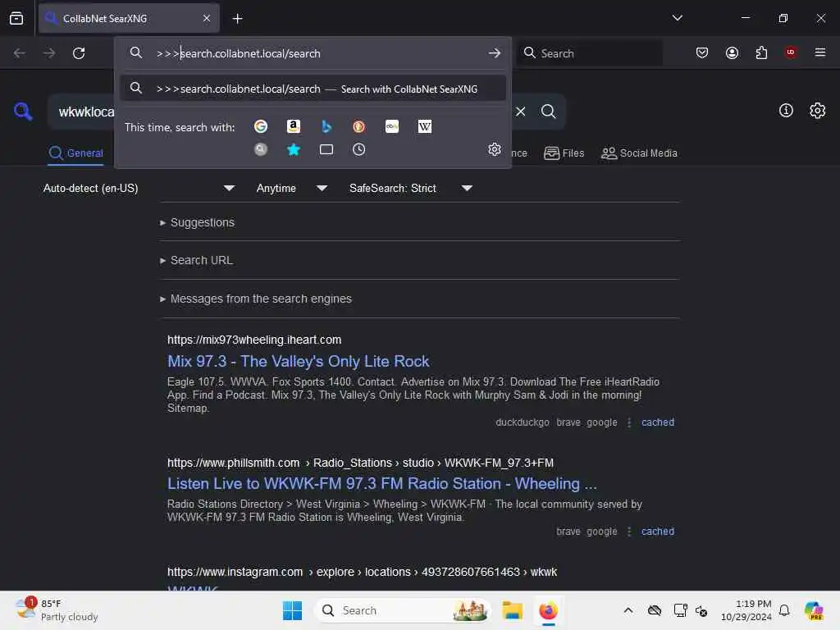Save page to Pocket icon
The width and height of the screenshot is (840, 630).
pyautogui.click(x=702, y=52)
